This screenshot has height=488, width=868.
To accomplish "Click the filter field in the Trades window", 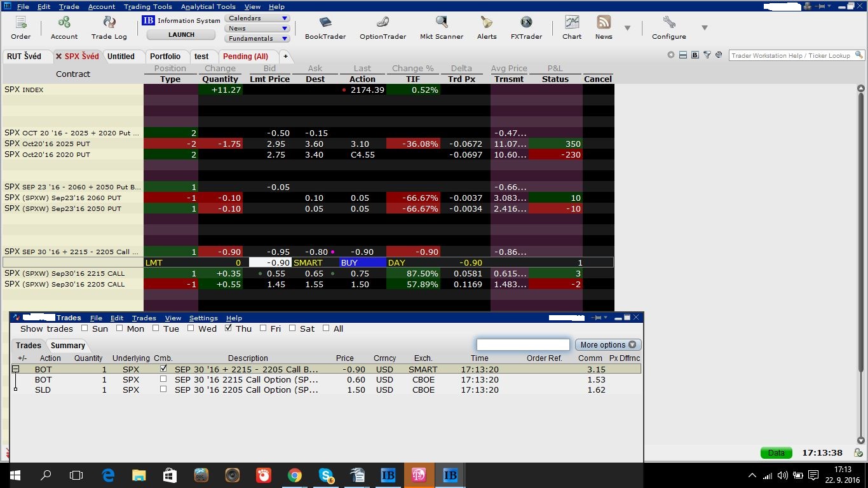I will point(523,344).
